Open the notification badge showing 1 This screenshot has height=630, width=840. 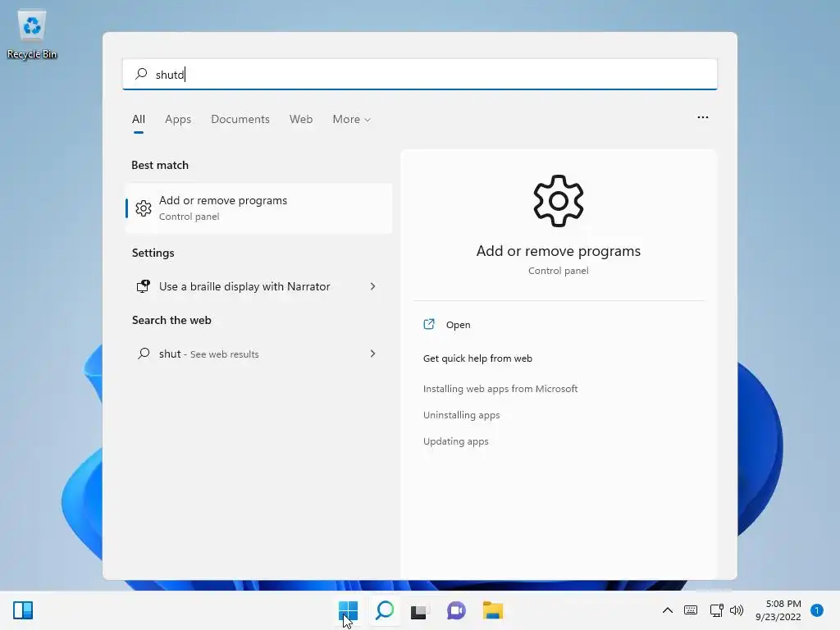pyautogui.click(x=817, y=610)
